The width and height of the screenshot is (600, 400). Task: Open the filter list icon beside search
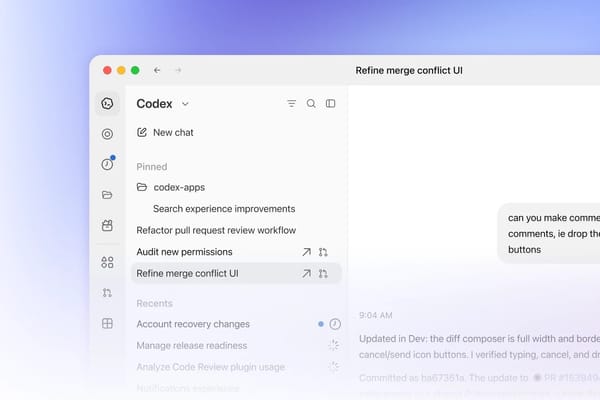(292, 103)
